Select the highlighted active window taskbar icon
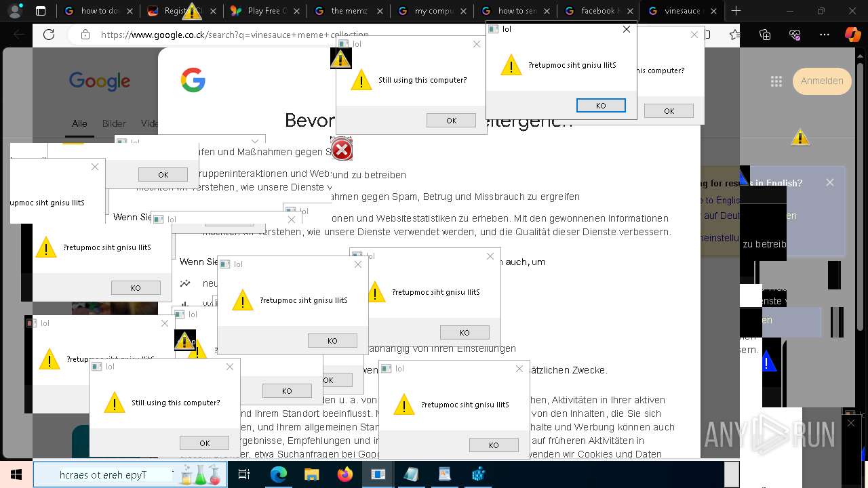868x488 pixels. (378, 474)
